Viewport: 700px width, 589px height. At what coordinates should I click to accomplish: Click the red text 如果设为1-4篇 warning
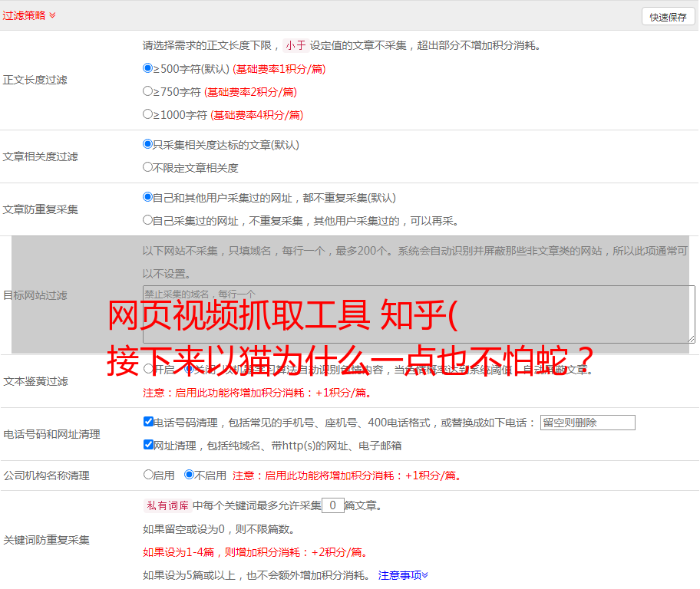coord(256,552)
